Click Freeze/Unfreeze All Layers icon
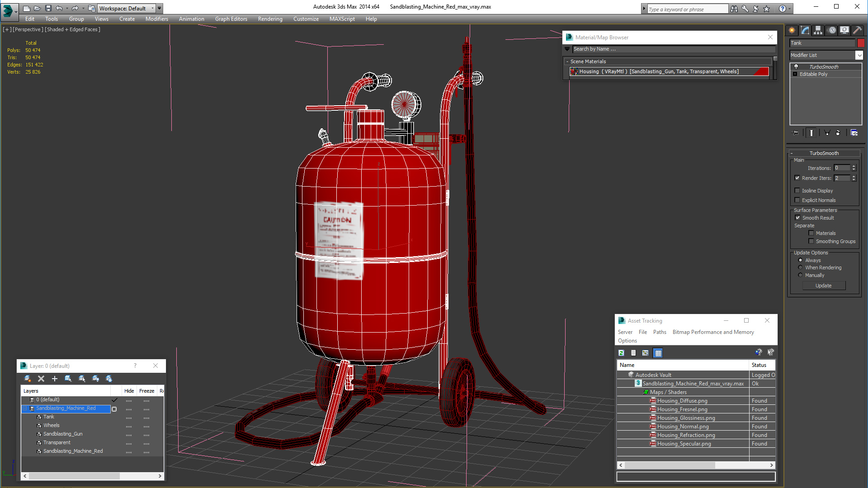This screenshot has width=868, height=488. pos(109,379)
